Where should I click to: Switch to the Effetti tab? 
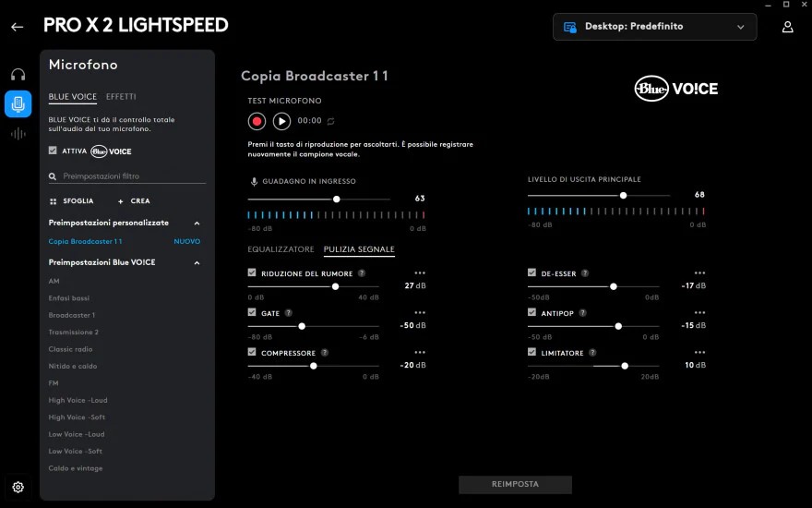coord(121,97)
